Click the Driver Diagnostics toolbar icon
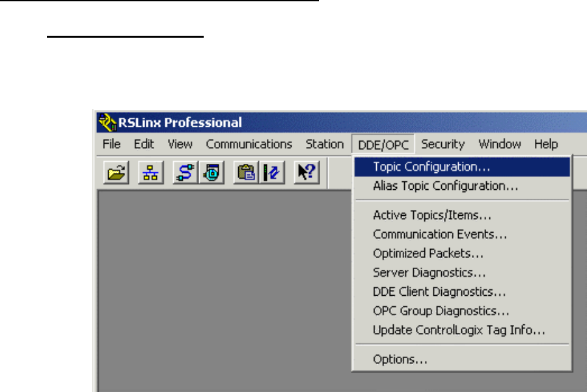 pyautogui.click(x=212, y=172)
